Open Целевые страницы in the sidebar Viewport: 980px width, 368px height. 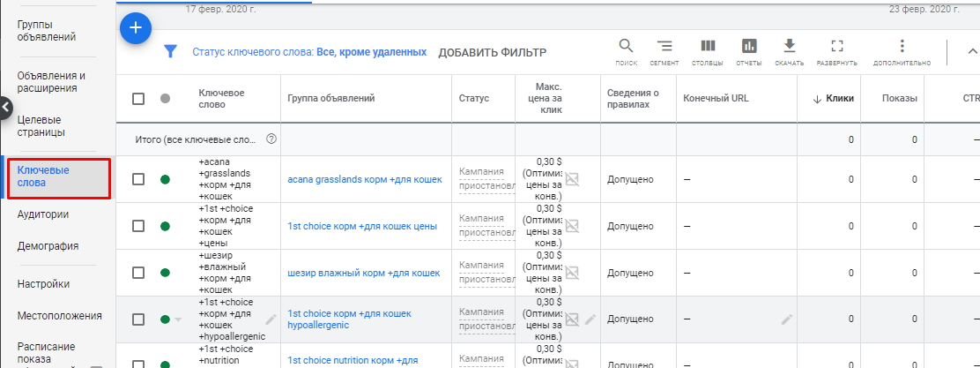click(x=41, y=126)
